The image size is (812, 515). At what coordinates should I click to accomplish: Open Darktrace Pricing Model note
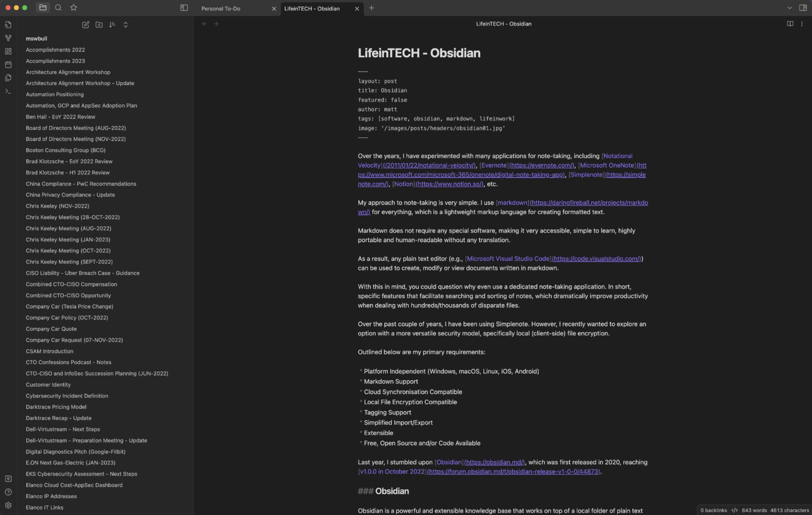coord(56,407)
